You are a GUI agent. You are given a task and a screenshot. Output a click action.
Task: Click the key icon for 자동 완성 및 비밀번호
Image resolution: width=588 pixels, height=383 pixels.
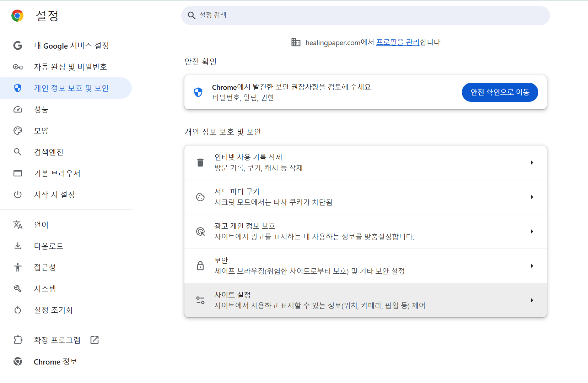point(18,67)
